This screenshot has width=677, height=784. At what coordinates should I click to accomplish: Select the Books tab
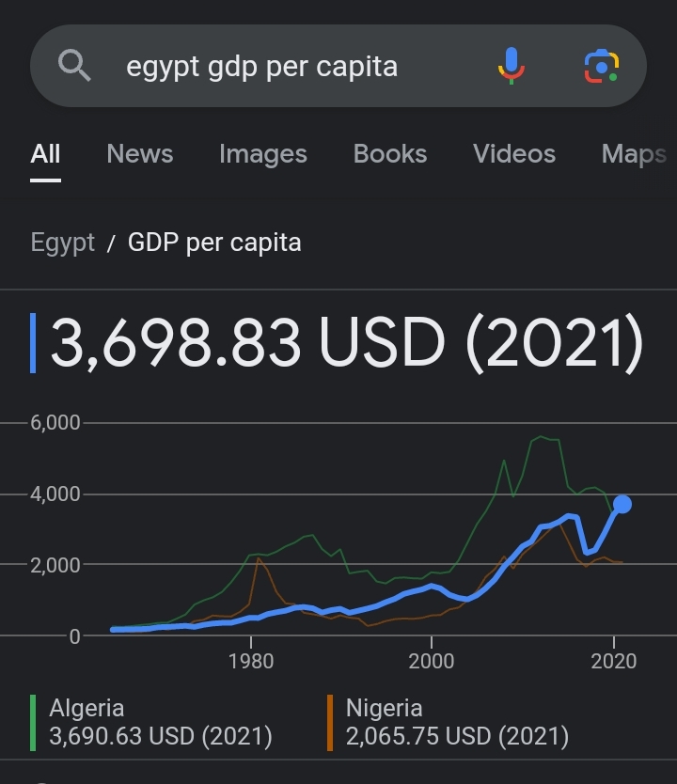[390, 153]
